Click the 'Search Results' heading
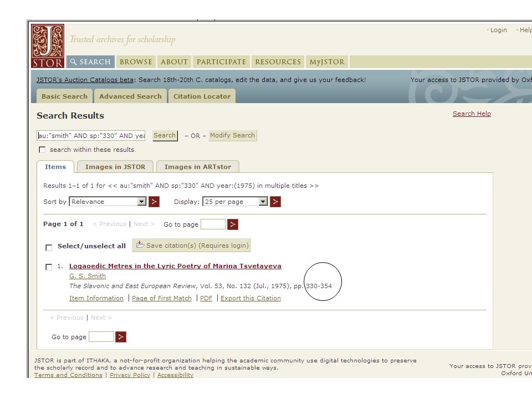The width and height of the screenshot is (532, 399). (x=70, y=116)
